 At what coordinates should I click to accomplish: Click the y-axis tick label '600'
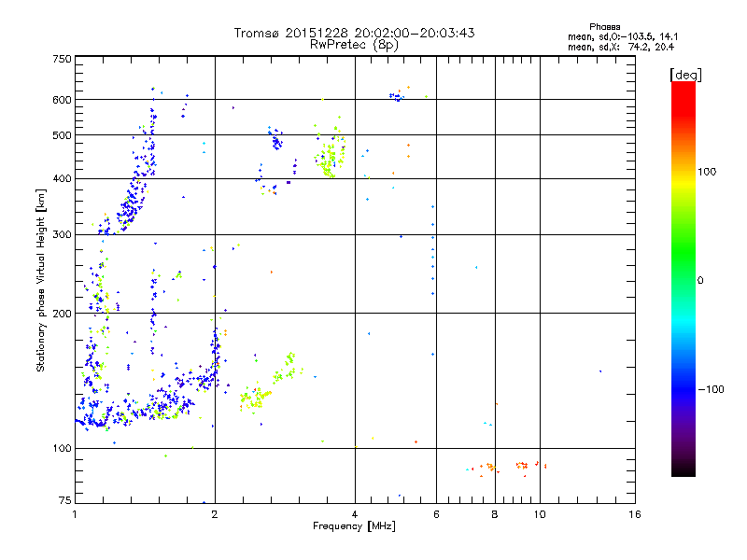62,100
